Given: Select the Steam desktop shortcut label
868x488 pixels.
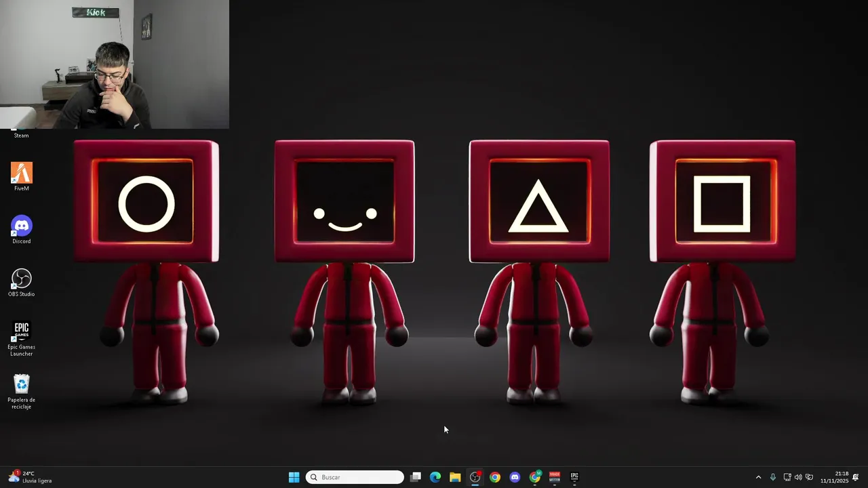Looking at the screenshot, I should tap(22, 136).
